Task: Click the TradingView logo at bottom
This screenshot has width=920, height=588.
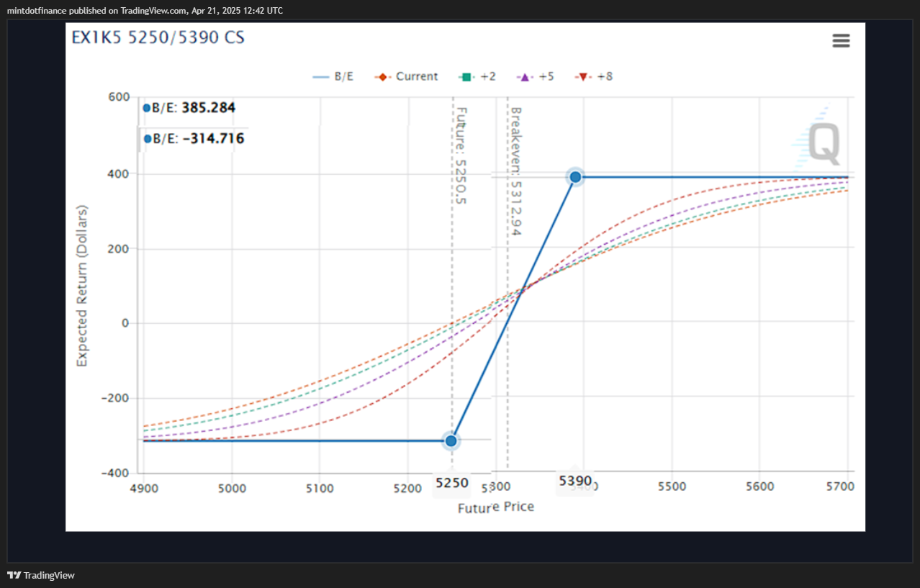Action: click(x=41, y=575)
